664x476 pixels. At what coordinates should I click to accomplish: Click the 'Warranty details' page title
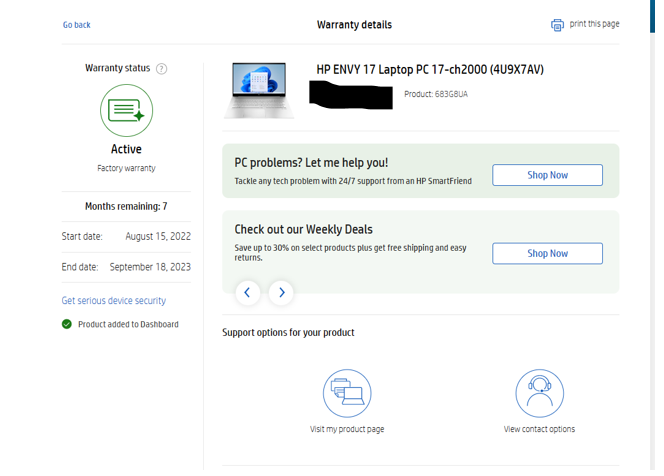354,25
